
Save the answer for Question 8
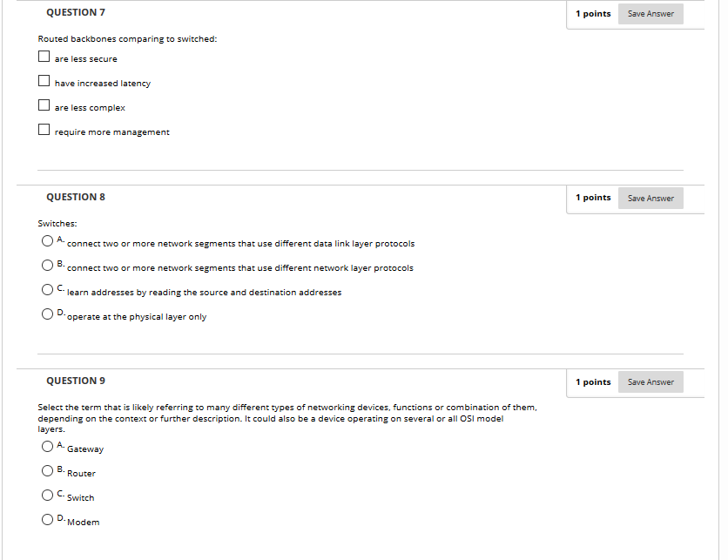650,199
